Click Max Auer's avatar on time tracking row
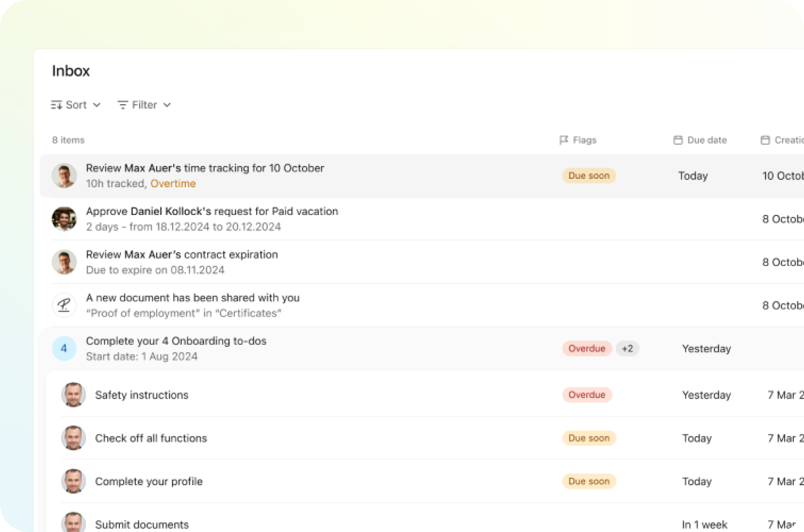This screenshot has height=532, width=804. point(64,175)
